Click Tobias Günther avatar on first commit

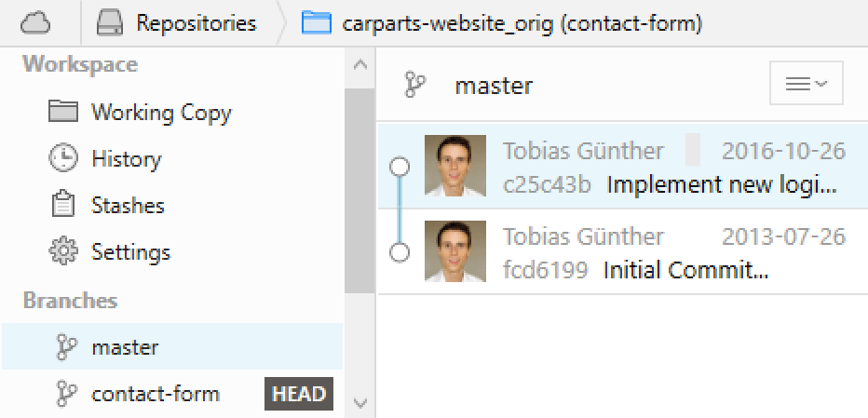click(455, 167)
